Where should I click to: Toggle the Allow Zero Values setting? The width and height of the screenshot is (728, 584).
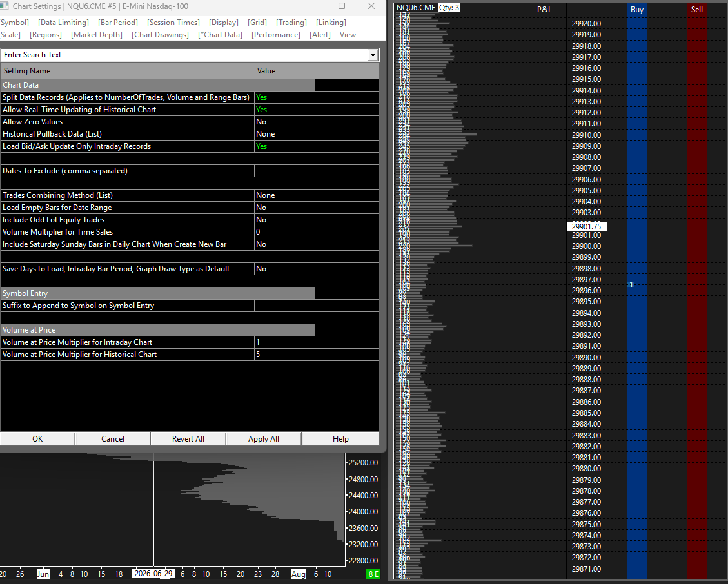[x=284, y=122]
